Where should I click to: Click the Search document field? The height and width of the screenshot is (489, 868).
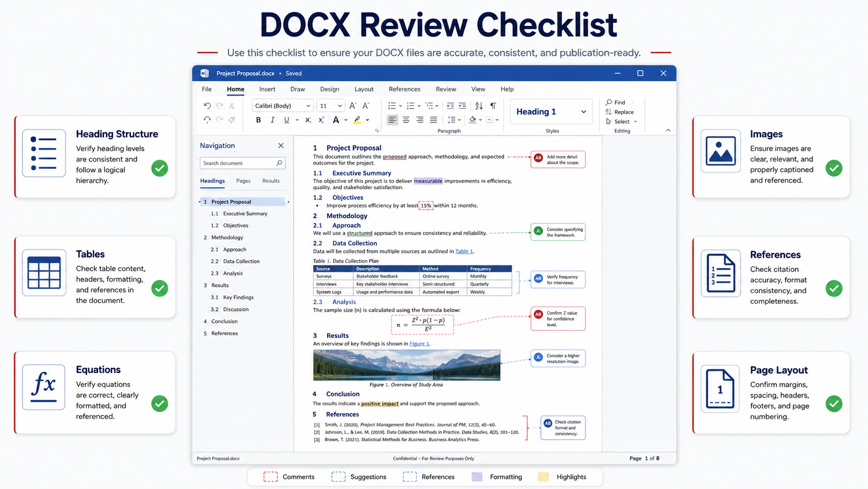coord(242,163)
